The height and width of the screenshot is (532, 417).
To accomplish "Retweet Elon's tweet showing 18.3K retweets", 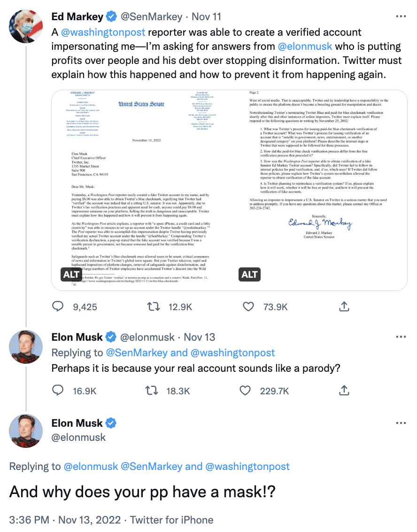I will click(x=152, y=391).
